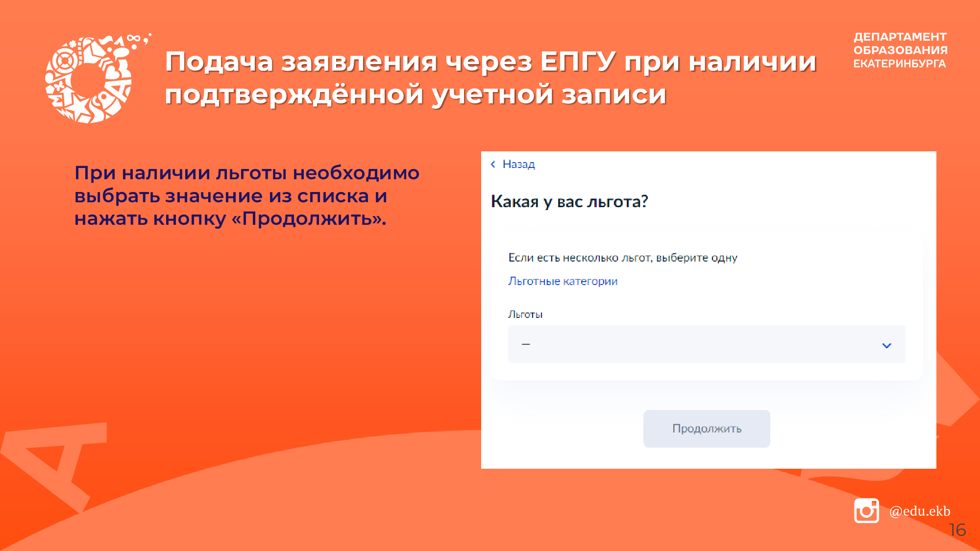Select the dash placeholder in Льготы field
The width and height of the screenshot is (980, 551).
(x=526, y=344)
